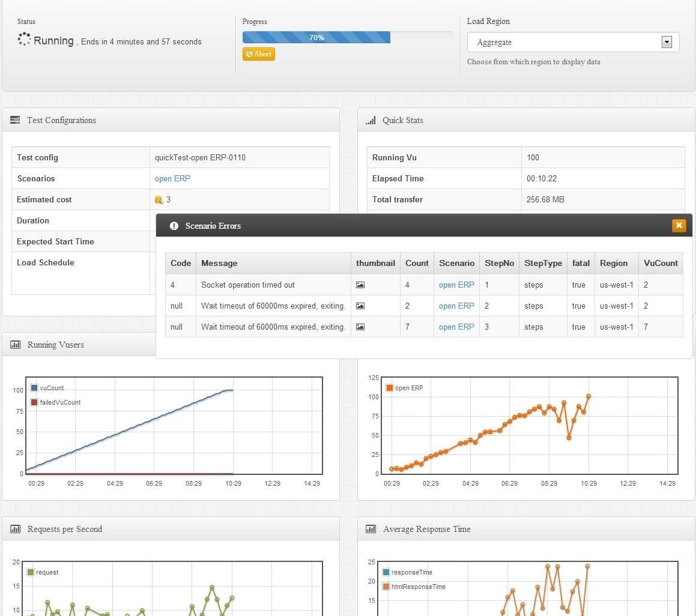Click the Requests per Second chart icon
696x616 pixels.
[16, 529]
